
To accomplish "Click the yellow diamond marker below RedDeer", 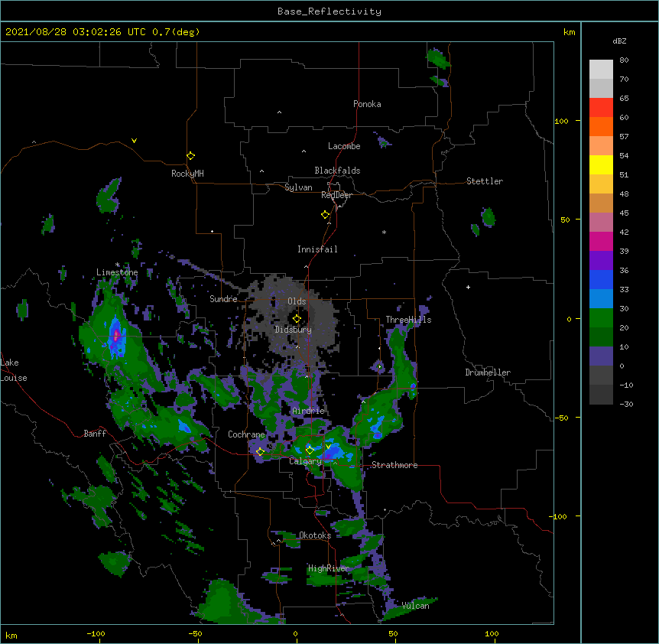I will [x=325, y=215].
